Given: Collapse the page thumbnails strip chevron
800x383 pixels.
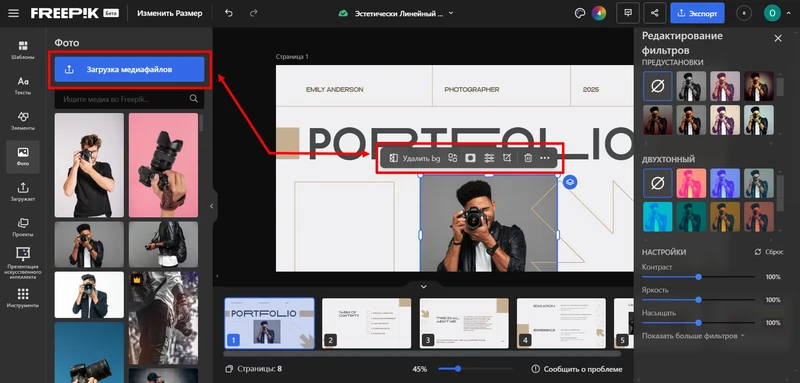Looking at the screenshot, I should pos(423,287).
